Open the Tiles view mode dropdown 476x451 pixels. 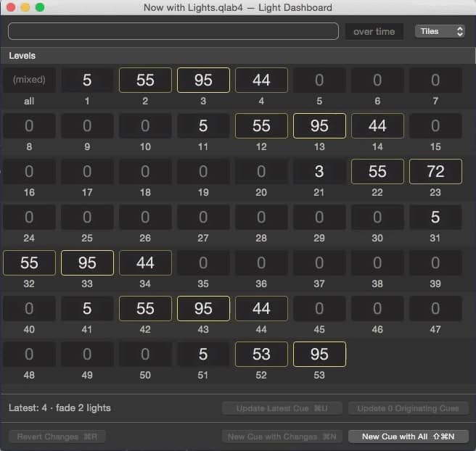pos(440,31)
